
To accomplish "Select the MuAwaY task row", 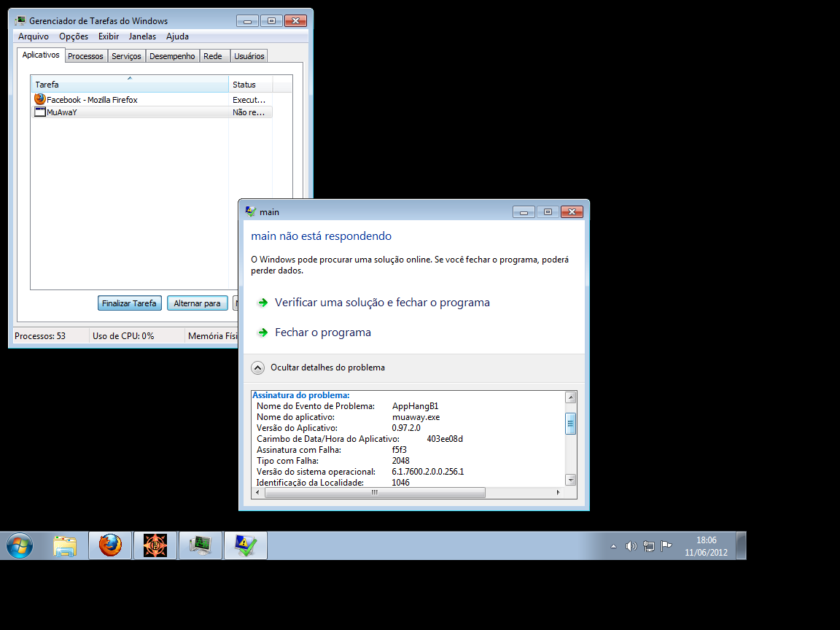I will (131, 112).
